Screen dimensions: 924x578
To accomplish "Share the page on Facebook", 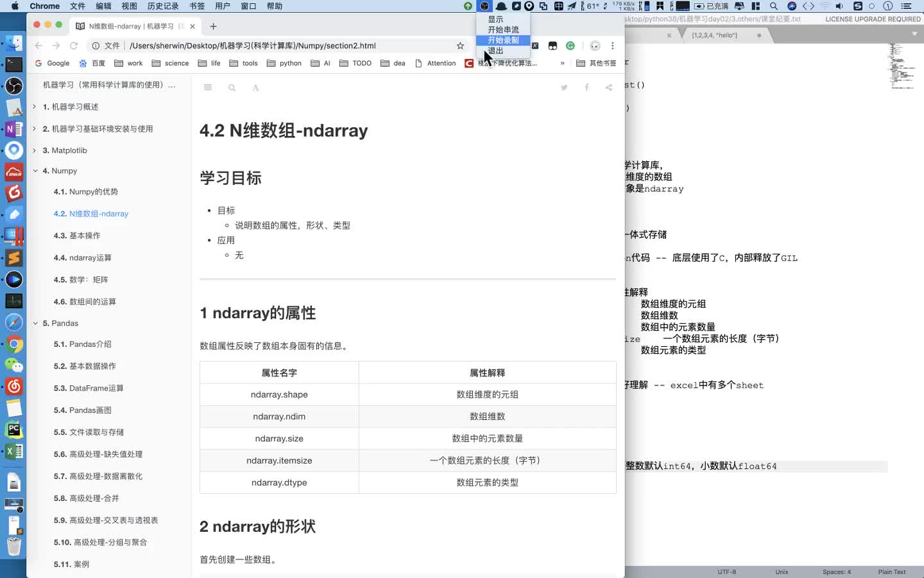I will click(x=586, y=87).
